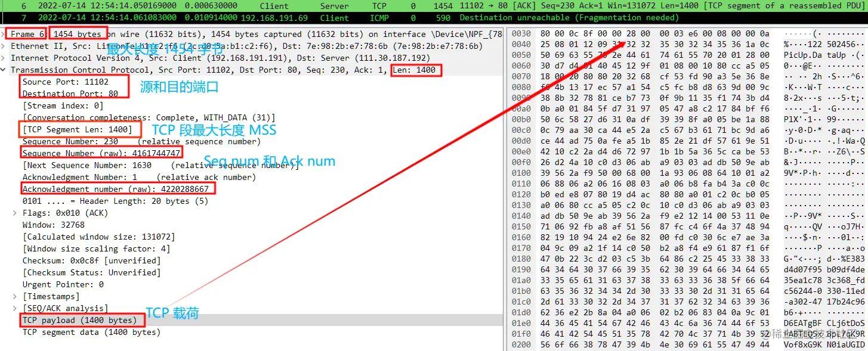Select Sequence Number (raw): 4161744747
868x351 pixels.
click(101, 153)
